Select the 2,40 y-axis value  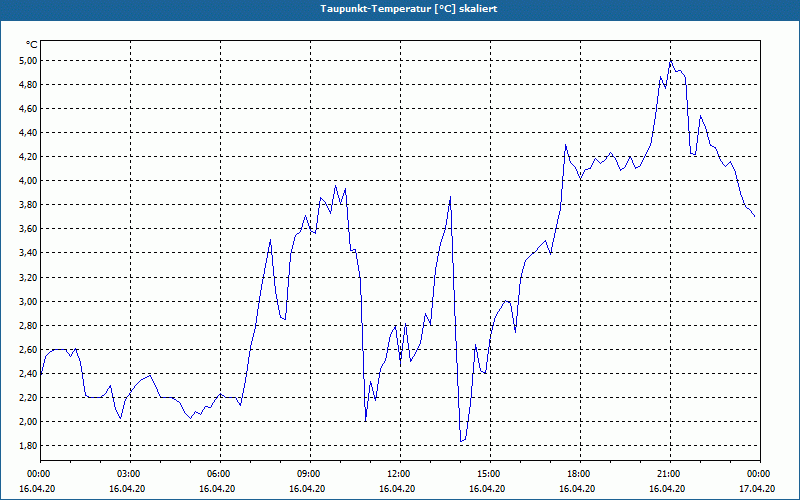[28, 373]
